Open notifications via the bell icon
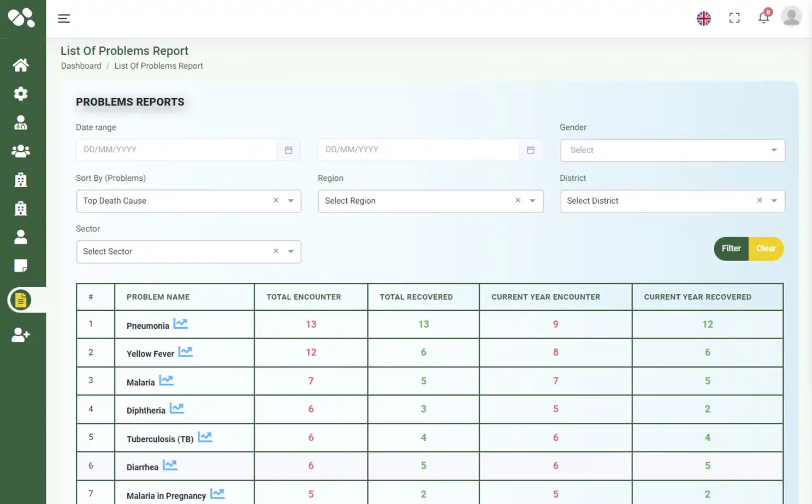812x504 pixels. 763,17
